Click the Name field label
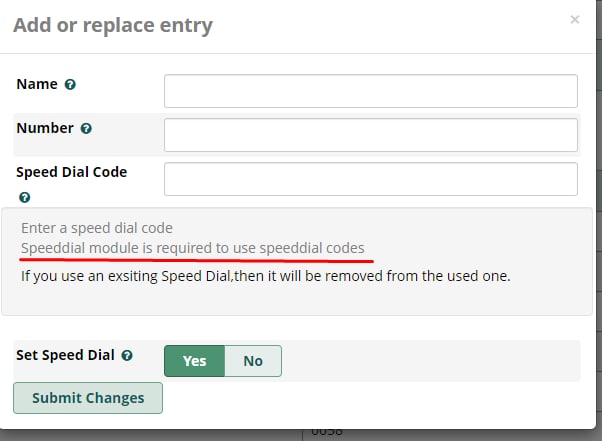The height and width of the screenshot is (441, 602). [x=37, y=84]
